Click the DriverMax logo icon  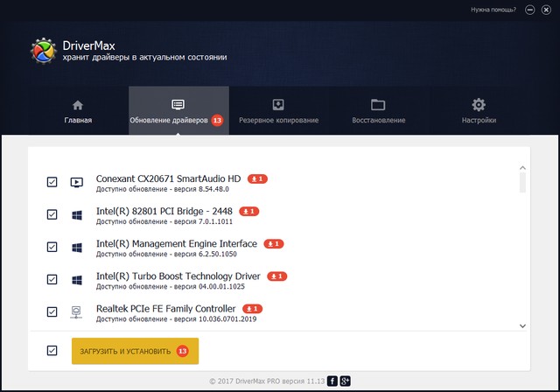tap(43, 51)
